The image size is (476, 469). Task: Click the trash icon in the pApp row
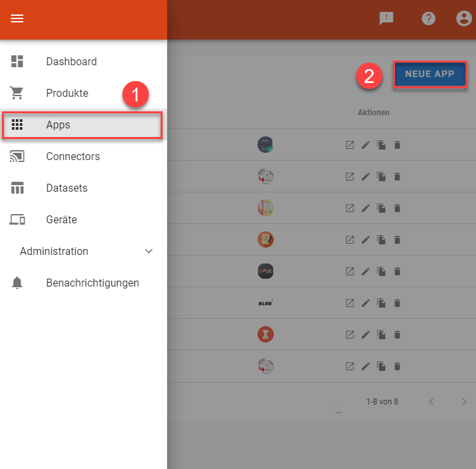tap(397, 271)
